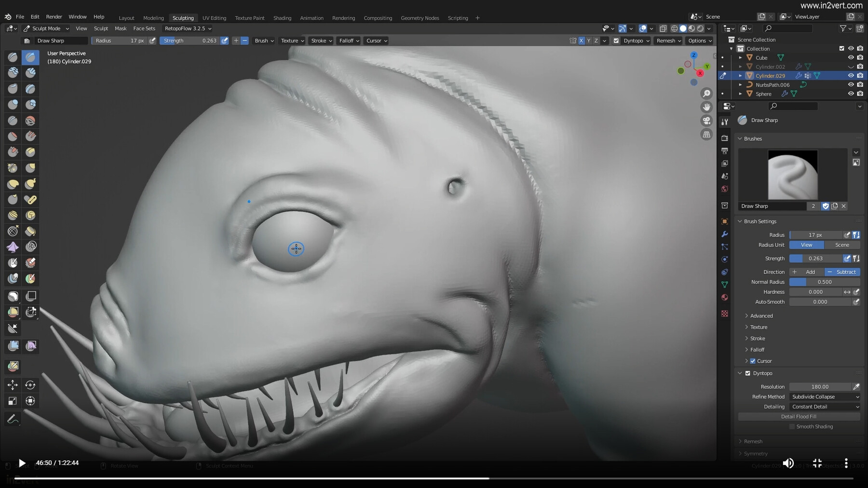Click the Detail Flood Fill button

[799, 416]
